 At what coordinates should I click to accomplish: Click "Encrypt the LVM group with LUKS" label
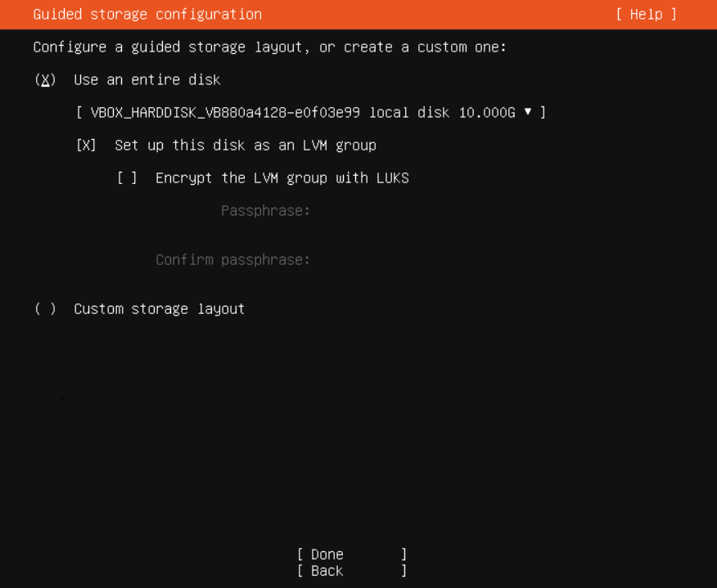tap(282, 178)
